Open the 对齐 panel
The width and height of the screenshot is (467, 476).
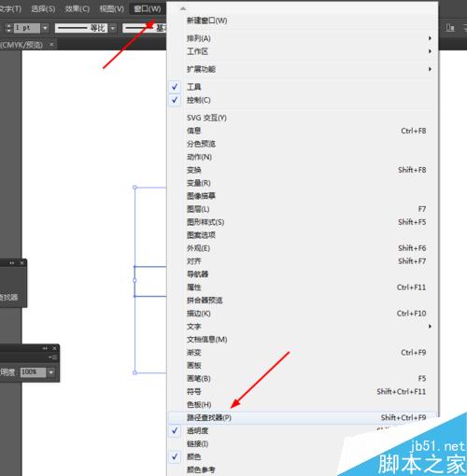click(x=303, y=261)
